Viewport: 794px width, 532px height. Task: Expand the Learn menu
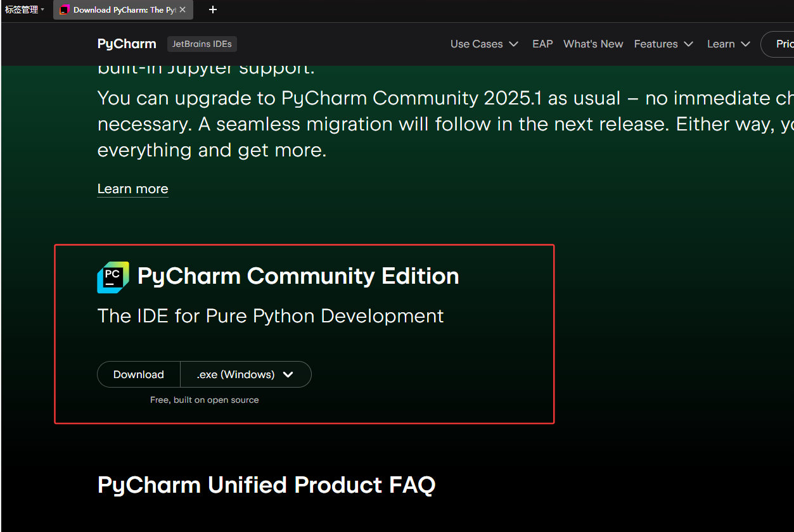(729, 44)
